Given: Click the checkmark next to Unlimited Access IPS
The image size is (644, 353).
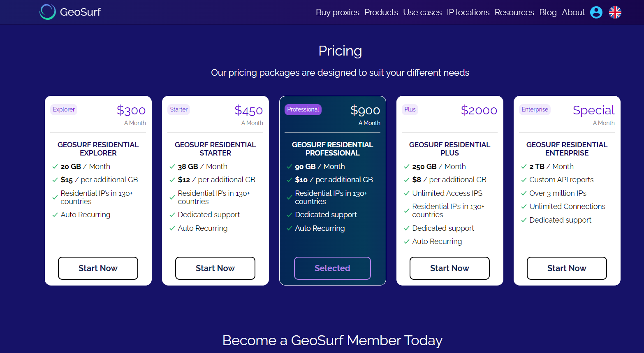Looking at the screenshot, I should click(406, 193).
